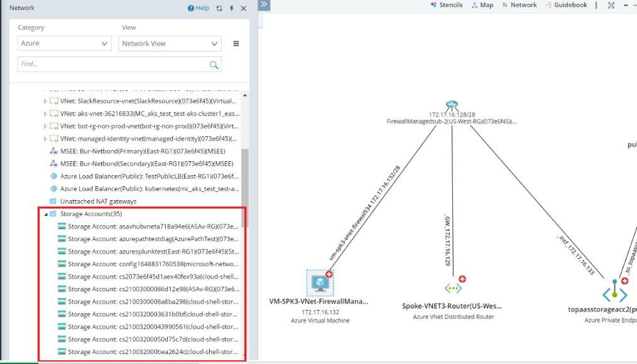Select topaasstorageacc2 private endpoint icon

click(x=614, y=291)
